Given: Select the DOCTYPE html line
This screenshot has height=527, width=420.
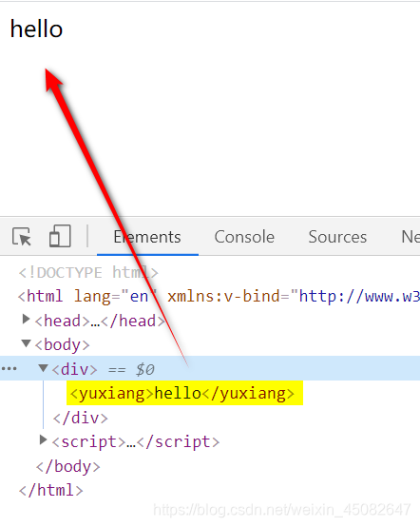Looking at the screenshot, I should 88,273.
